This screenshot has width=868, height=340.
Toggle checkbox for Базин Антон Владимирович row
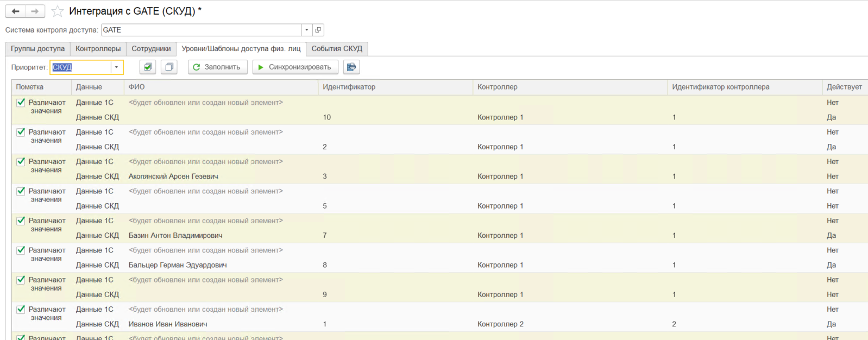point(21,221)
